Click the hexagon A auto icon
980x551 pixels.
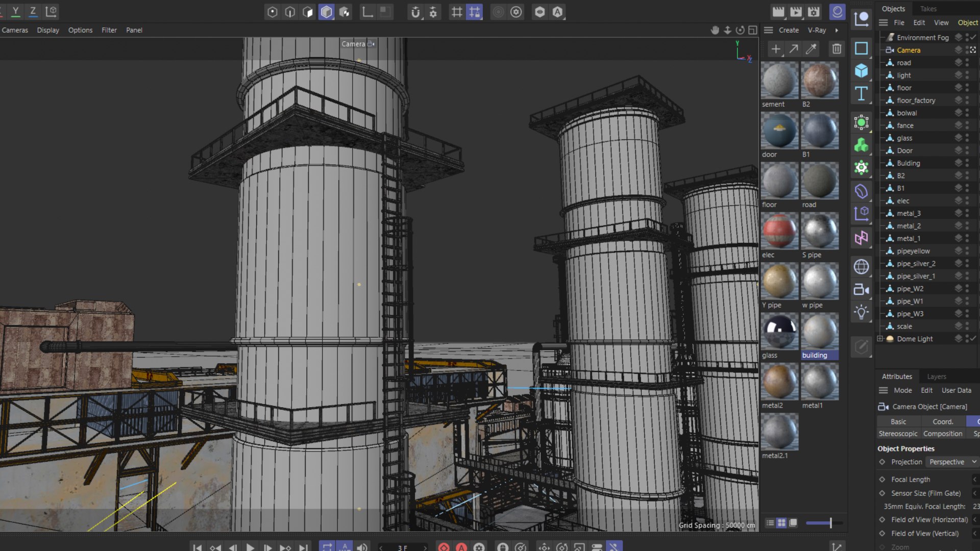557,12
